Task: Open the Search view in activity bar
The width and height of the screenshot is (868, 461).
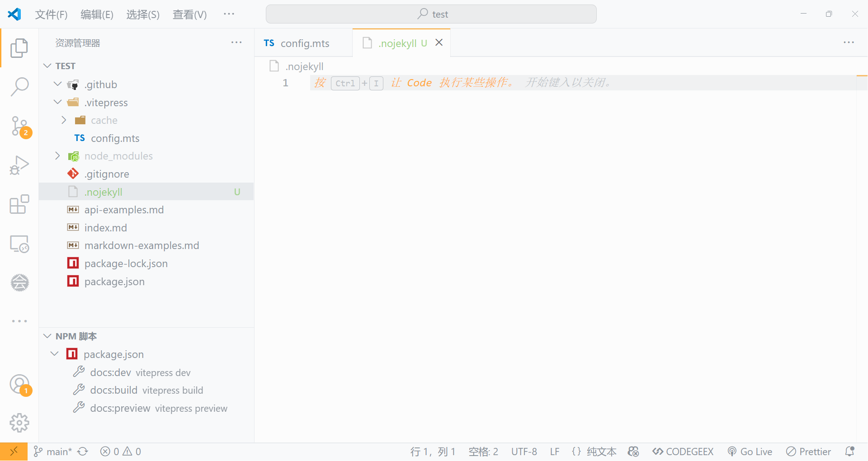Action: (19, 86)
